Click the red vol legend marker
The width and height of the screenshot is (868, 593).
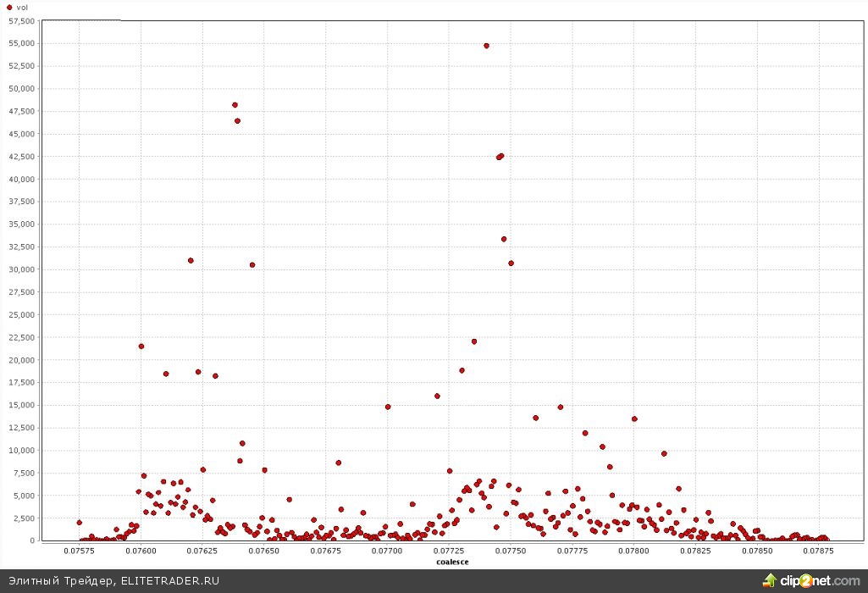pyautogui.click(x=8, y=8)
